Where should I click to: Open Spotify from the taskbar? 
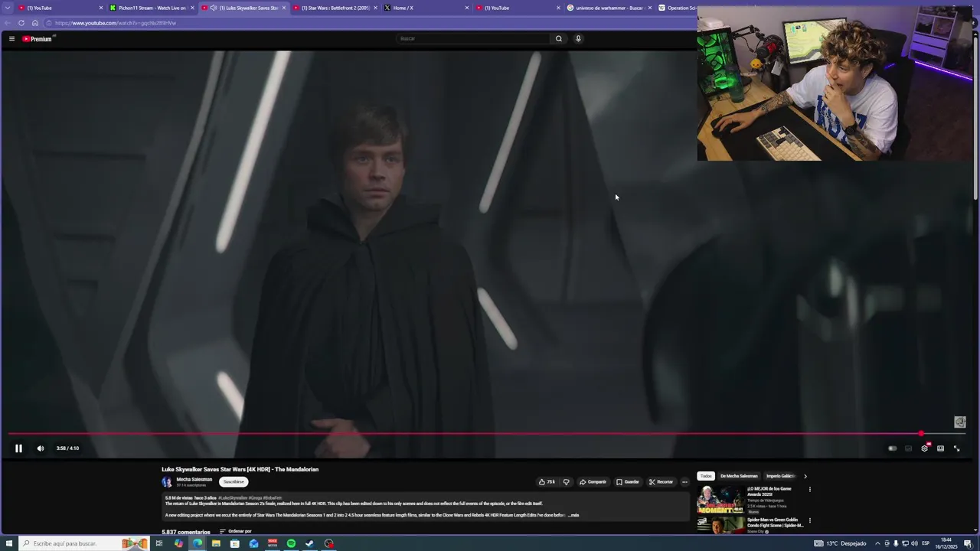coord(291,543)
